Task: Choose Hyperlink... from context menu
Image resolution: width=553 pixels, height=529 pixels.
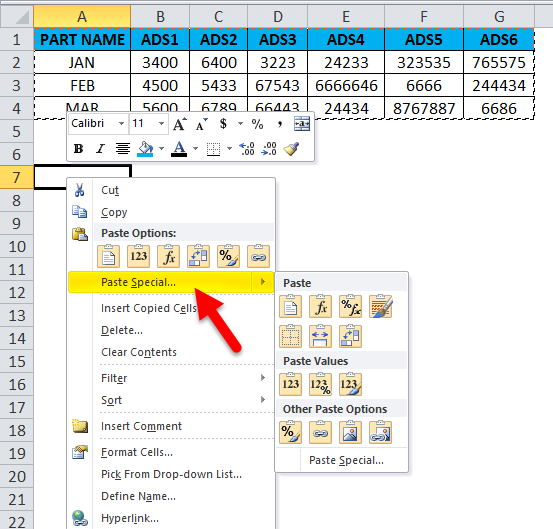Action: coord(171,518)
